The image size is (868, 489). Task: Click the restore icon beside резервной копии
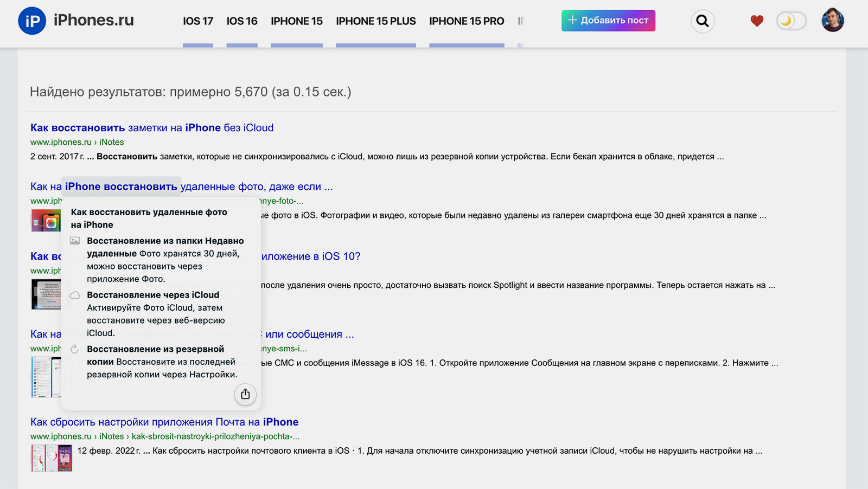(75, 349)
